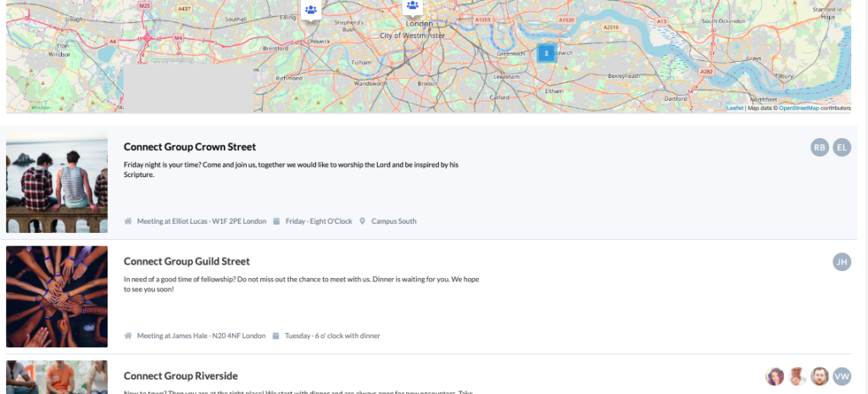Open the cluster marker labeled 2 on map
The image size is (868, 394).
[547, 53]
